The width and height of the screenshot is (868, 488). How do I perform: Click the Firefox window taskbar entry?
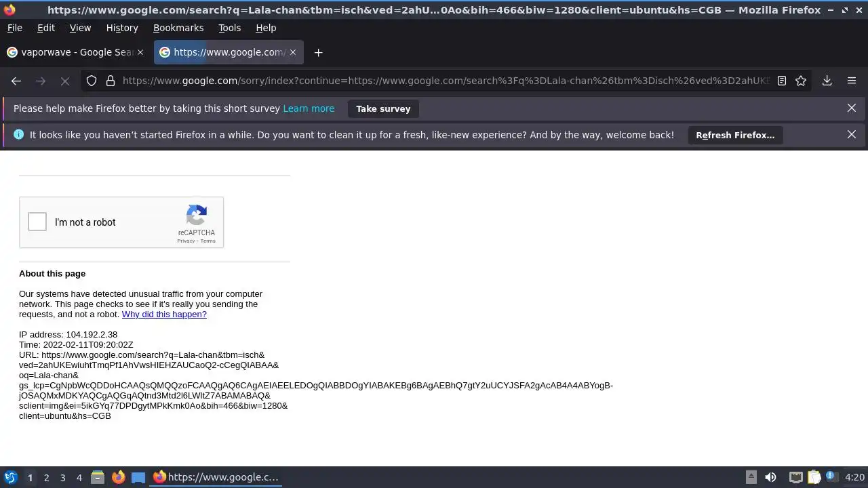216,477
